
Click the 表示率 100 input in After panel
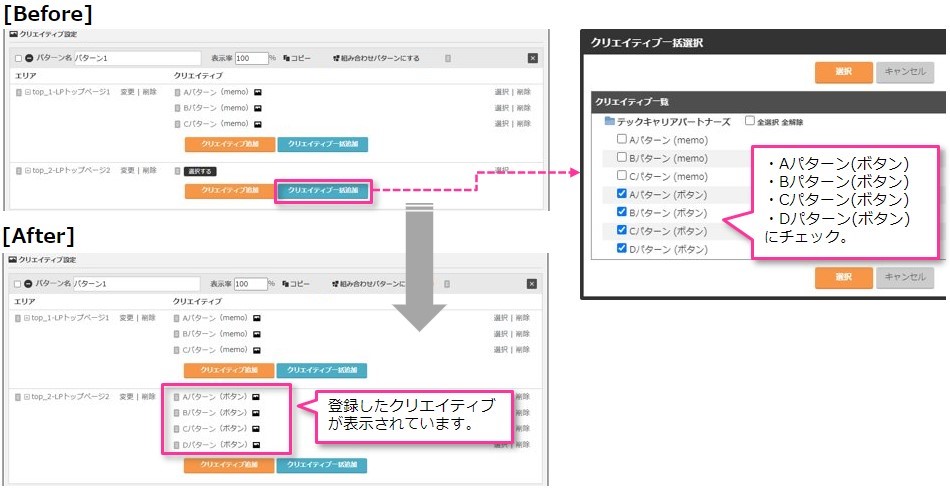[x=251, y=283]
